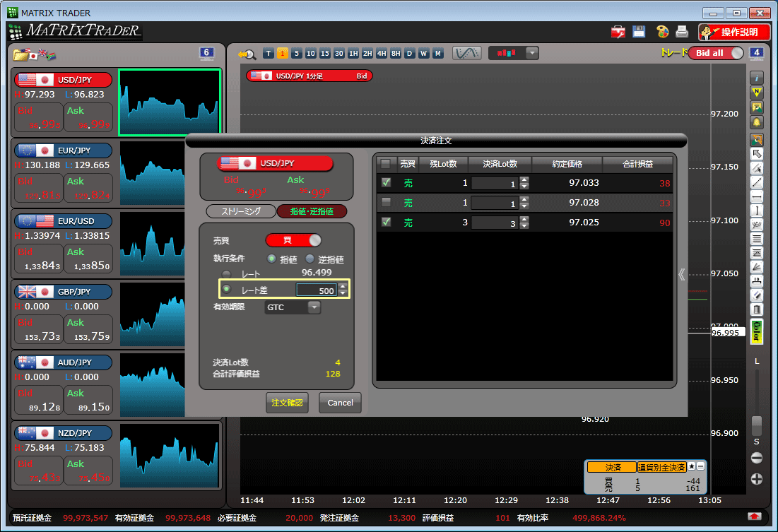Select the eraser drawing tool
The width and height of the screenshot is (778, 532).
click(x=757, y=295)
